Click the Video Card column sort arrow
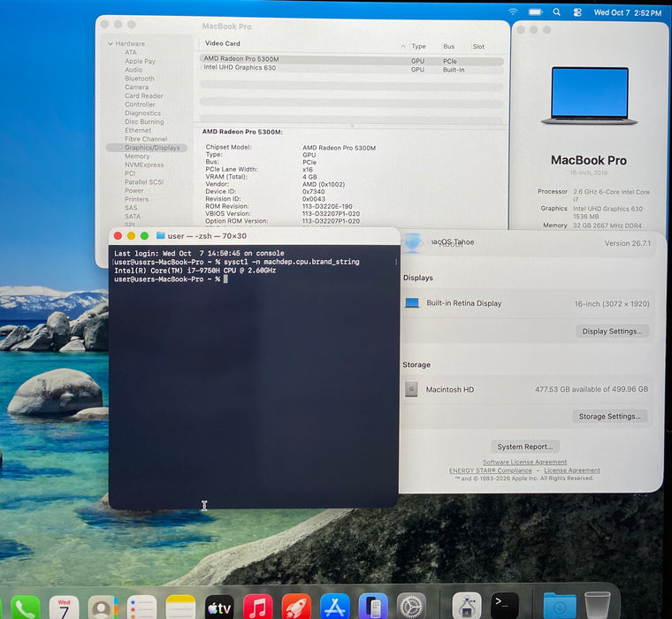The image size is (672, 619). tap(403, 46)
